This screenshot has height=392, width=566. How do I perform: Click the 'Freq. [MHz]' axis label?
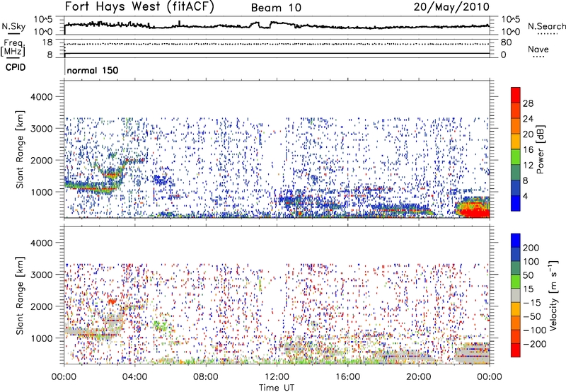point(13,48)
